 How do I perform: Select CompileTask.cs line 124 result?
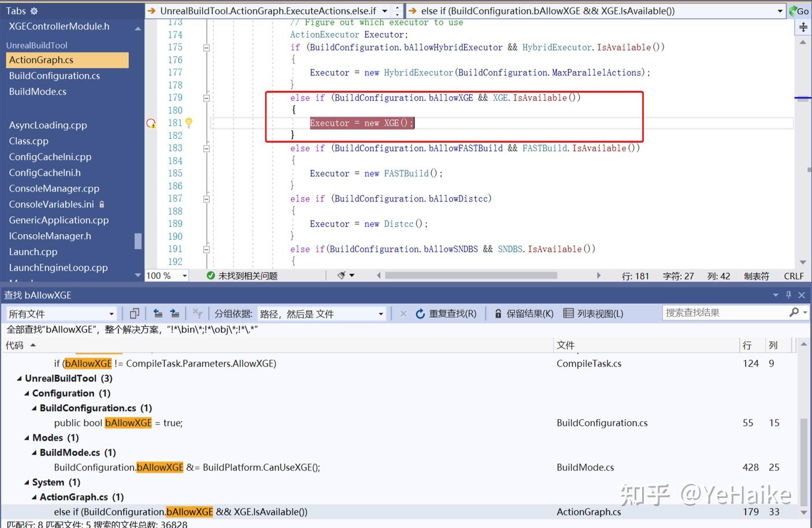coord(400,364)
